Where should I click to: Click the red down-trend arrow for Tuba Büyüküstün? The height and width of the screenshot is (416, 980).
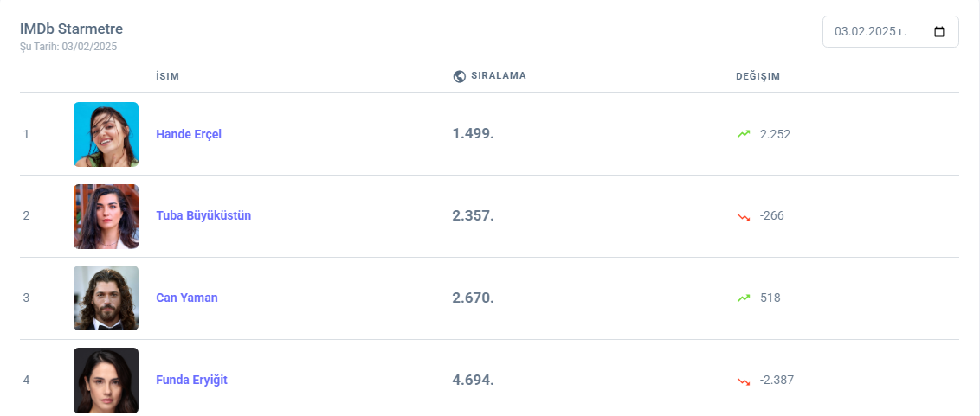coord(744,216)
